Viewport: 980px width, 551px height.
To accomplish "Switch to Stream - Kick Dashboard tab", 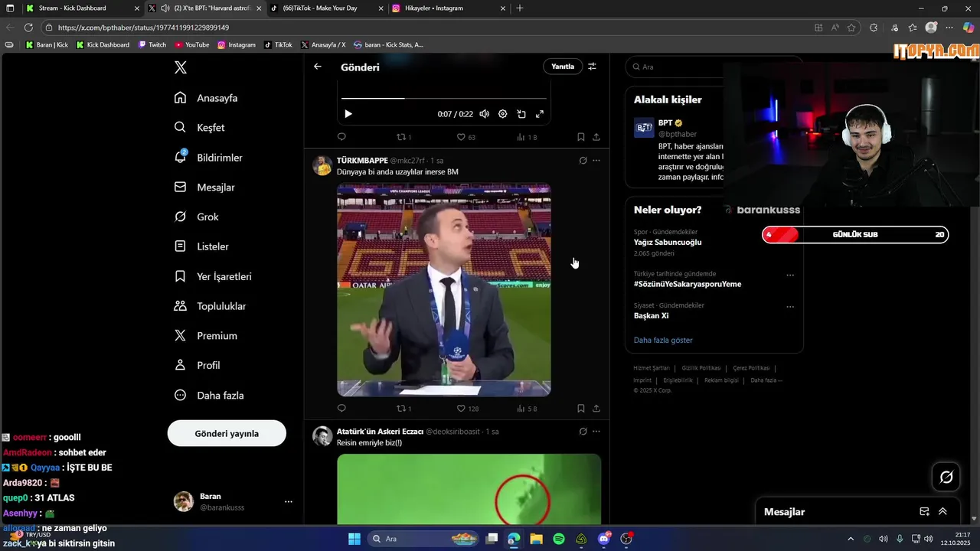I will point(82,8).
